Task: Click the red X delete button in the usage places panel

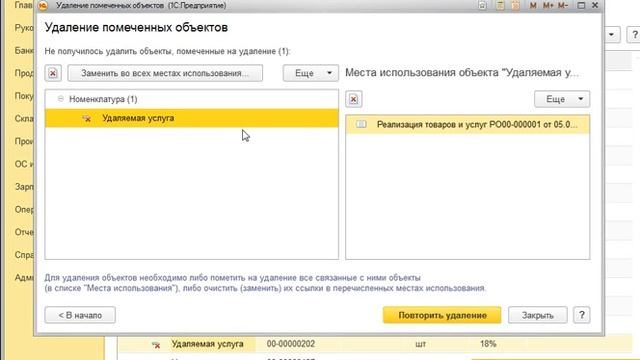Action: pos(353,99)
